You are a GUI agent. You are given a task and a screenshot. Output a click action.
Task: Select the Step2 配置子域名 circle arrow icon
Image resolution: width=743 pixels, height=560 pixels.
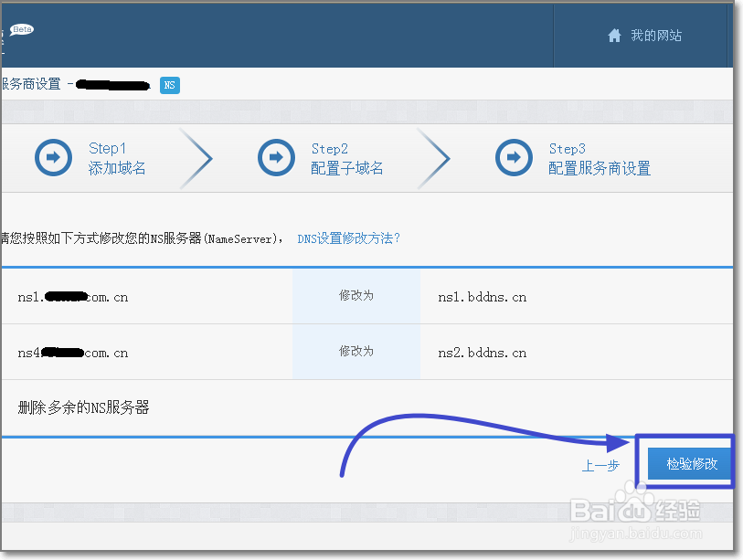[x=276, y=157]
